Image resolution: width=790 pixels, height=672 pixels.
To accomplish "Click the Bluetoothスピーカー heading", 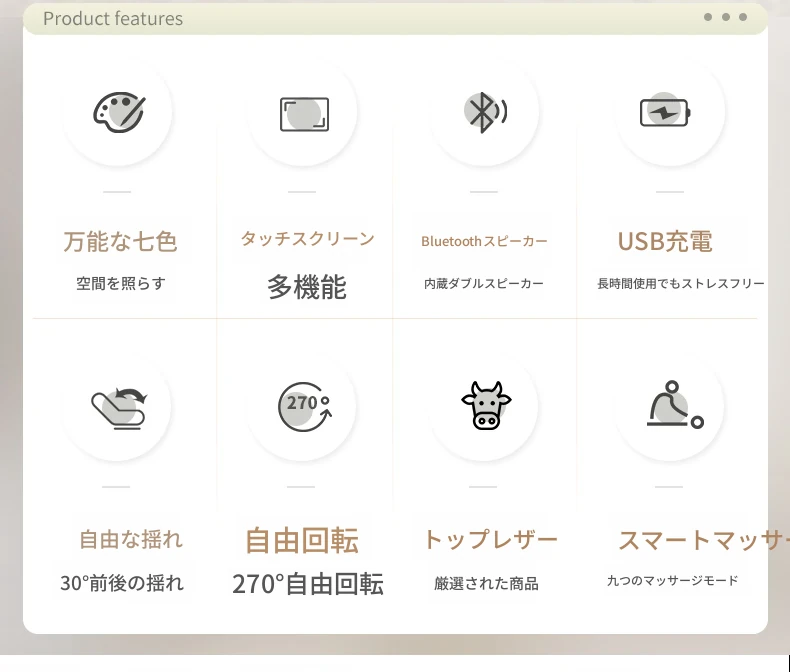I will pyautogui.click(x=484, y=241).
